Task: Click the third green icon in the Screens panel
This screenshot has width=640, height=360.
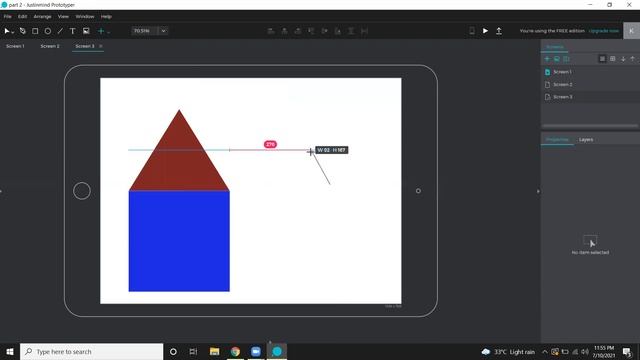Action: coord(566,59)
